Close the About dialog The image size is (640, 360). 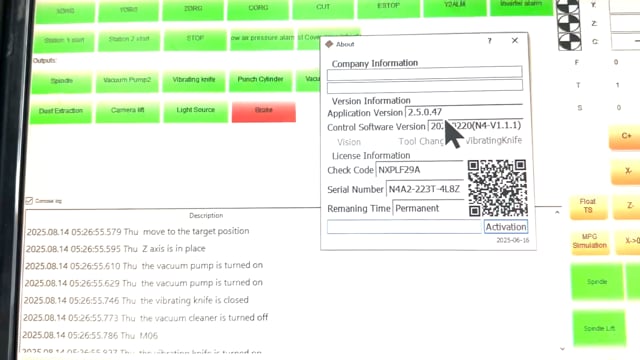coord(515,40)
